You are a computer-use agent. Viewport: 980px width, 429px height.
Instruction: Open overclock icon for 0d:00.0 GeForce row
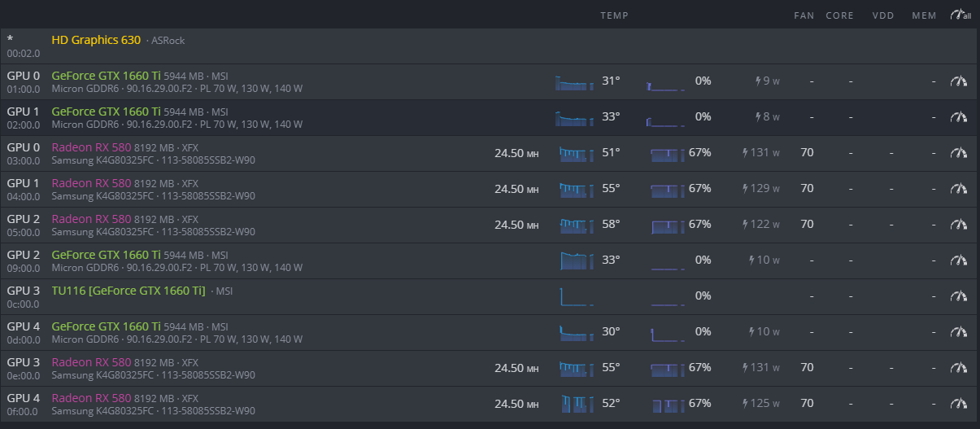click(960, 331)
